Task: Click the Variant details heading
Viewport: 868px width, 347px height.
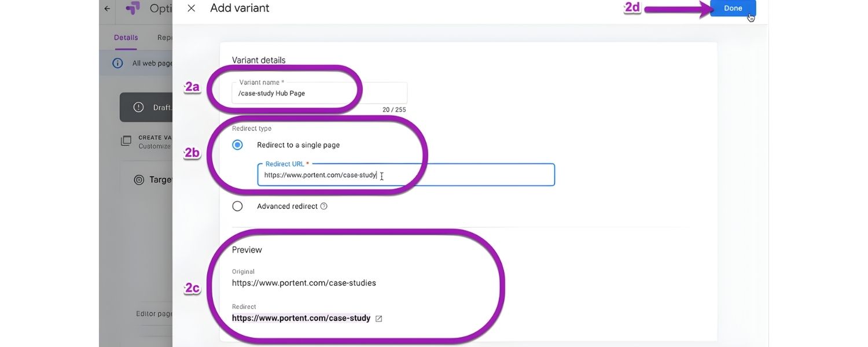Action: point(259,60)
